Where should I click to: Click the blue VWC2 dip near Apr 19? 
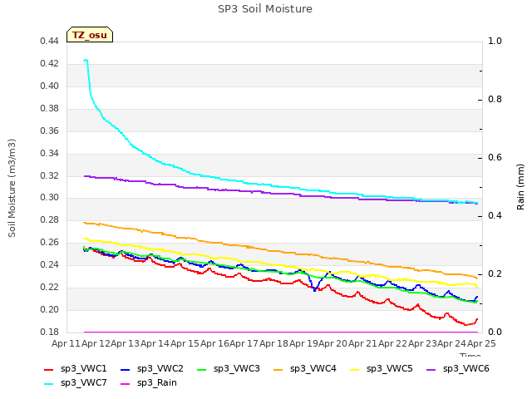[x=314, y=290]
